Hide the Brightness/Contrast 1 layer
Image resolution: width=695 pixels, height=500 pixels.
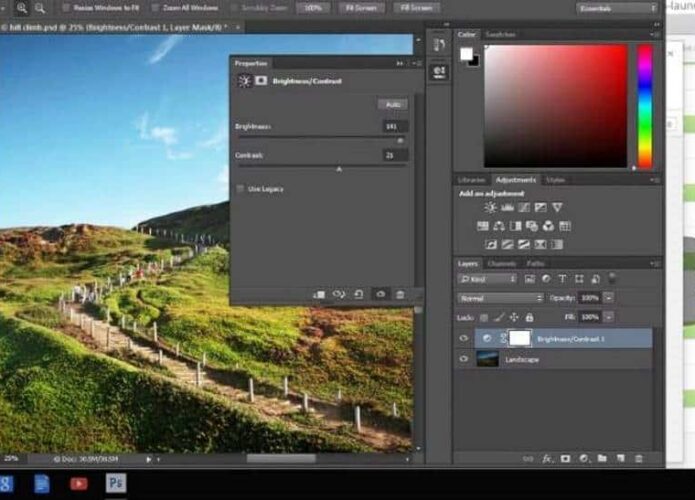tap(464, 339)
